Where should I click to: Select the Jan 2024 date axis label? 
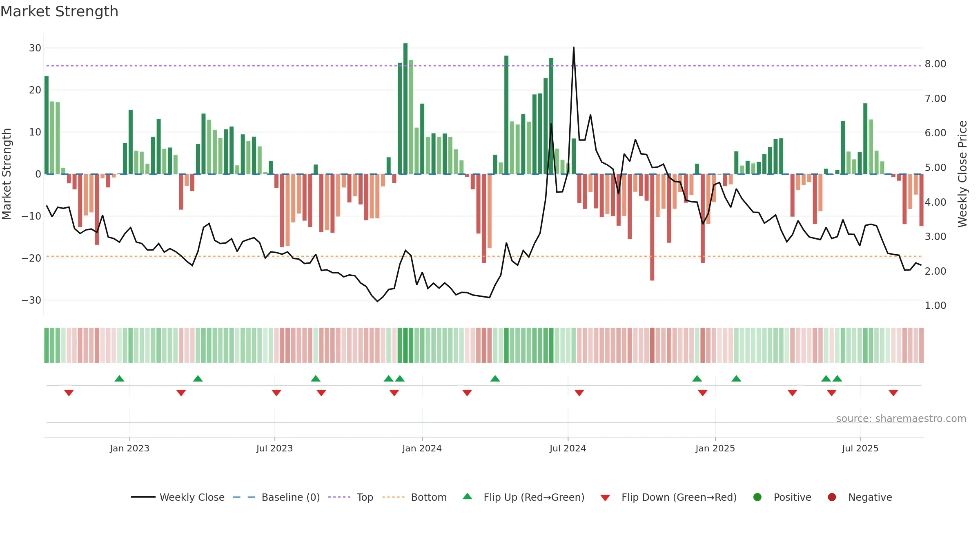pyautogui.click(x=422, y=448)
